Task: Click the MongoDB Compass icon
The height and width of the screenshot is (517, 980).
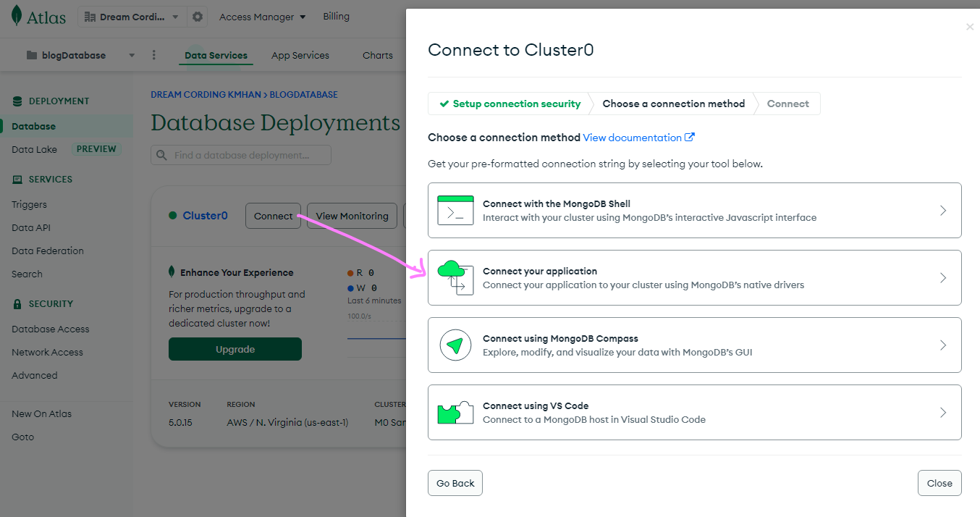Action: click(x=455, y=345)
